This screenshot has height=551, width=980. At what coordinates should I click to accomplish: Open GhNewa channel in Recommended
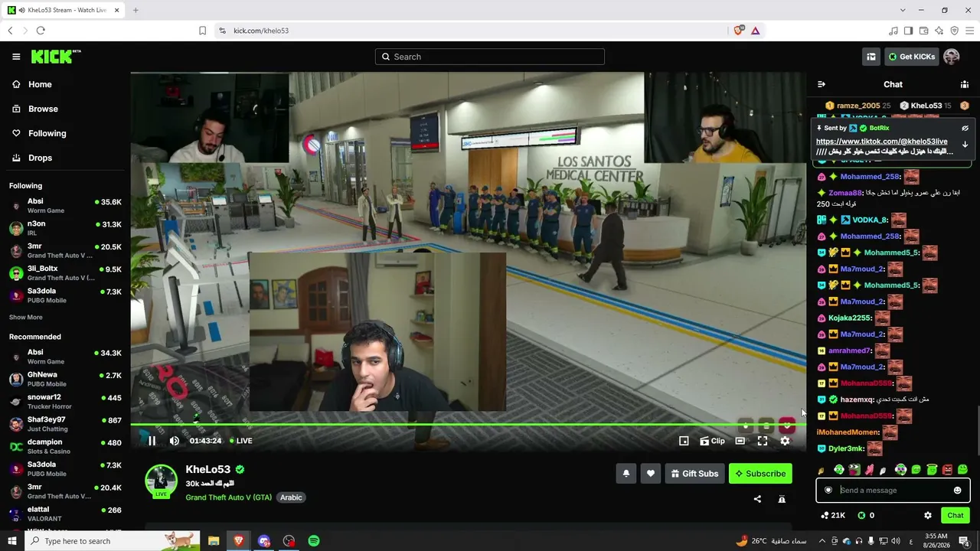click(65, 379)
